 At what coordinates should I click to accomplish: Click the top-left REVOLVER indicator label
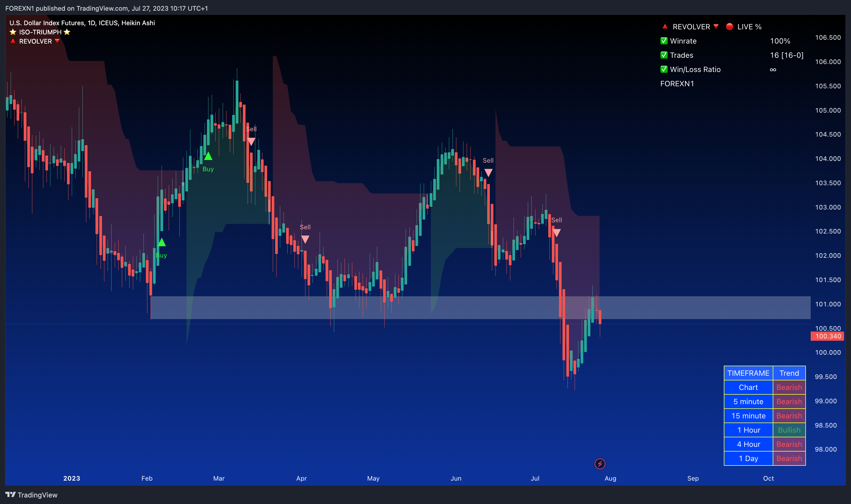click(x=35, y=41)
